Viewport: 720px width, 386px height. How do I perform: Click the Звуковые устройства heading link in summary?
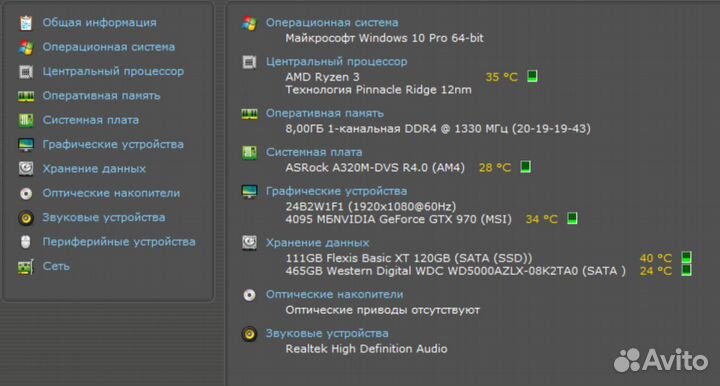[x=327, y=334]
